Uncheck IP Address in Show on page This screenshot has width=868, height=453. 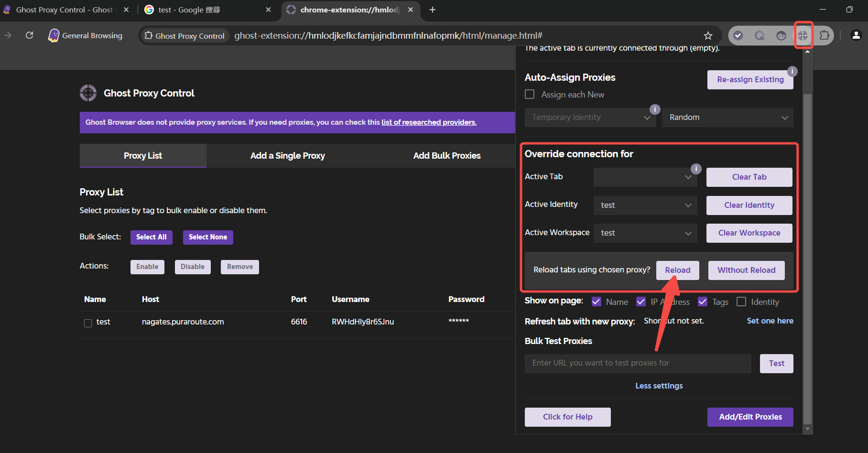coord(641,302)
